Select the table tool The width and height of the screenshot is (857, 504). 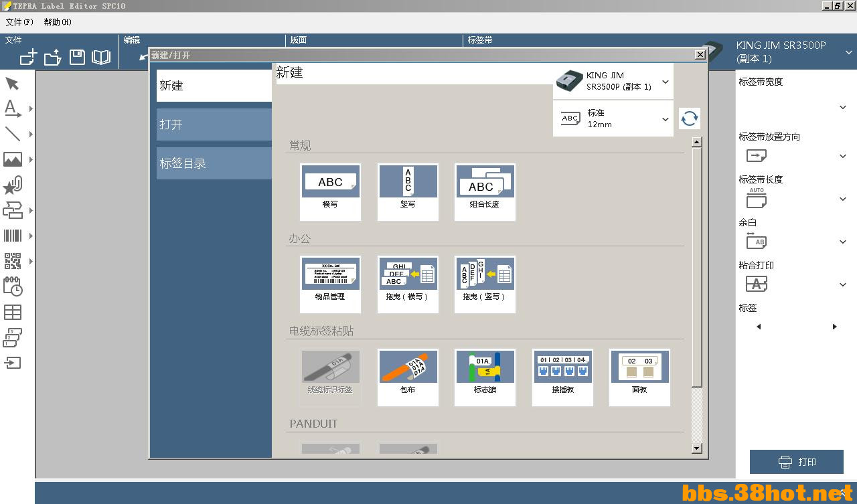(x=12, y=312)
